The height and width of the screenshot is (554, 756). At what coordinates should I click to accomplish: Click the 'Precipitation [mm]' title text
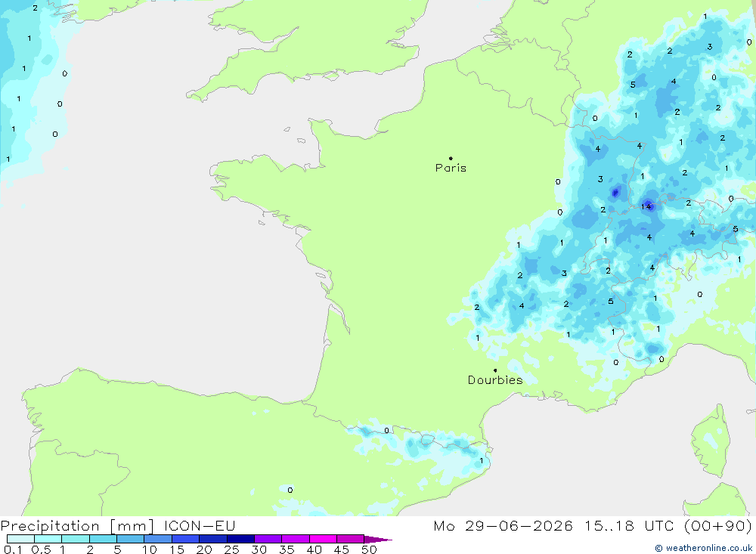pos(77,526)
